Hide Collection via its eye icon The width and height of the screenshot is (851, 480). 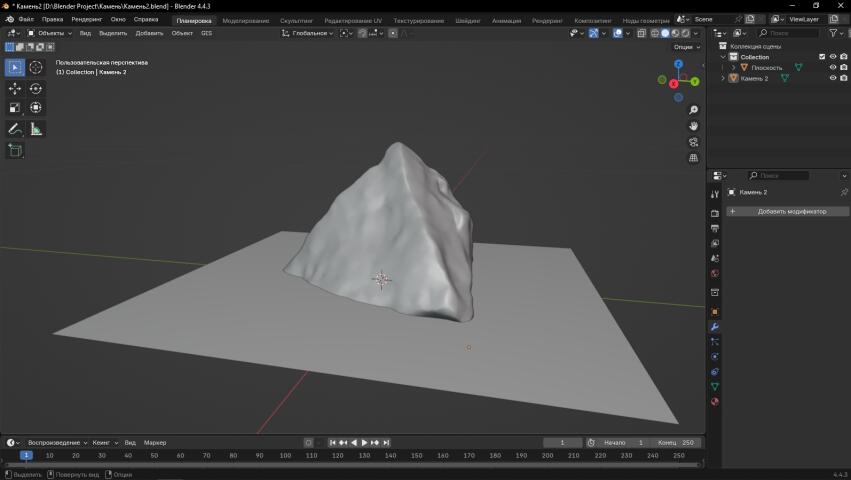tap(833, 56)
